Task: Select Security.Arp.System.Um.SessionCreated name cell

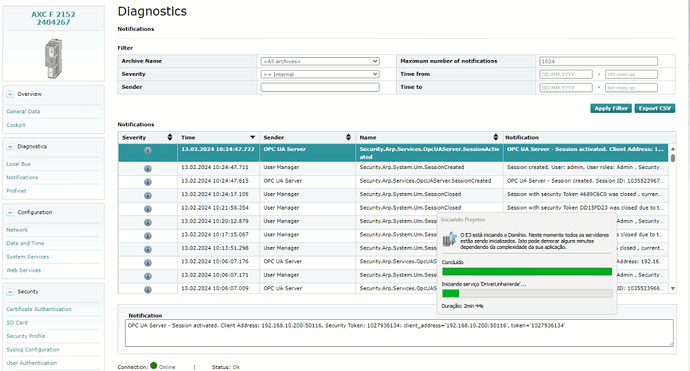Action: 429,169
